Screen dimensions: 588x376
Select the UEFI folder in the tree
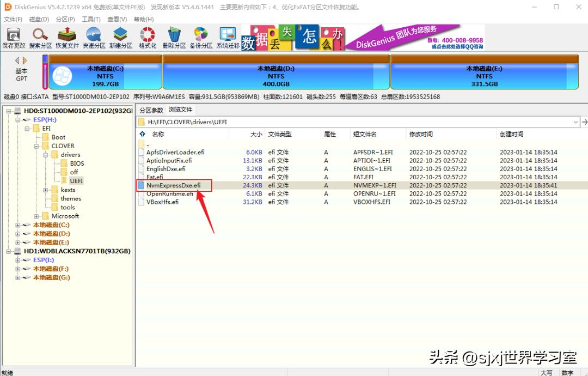point(76,180)
